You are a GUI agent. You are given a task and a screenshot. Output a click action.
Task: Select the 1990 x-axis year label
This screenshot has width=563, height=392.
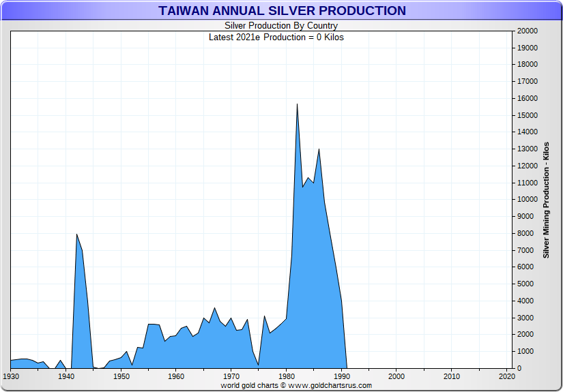(341, 376)
